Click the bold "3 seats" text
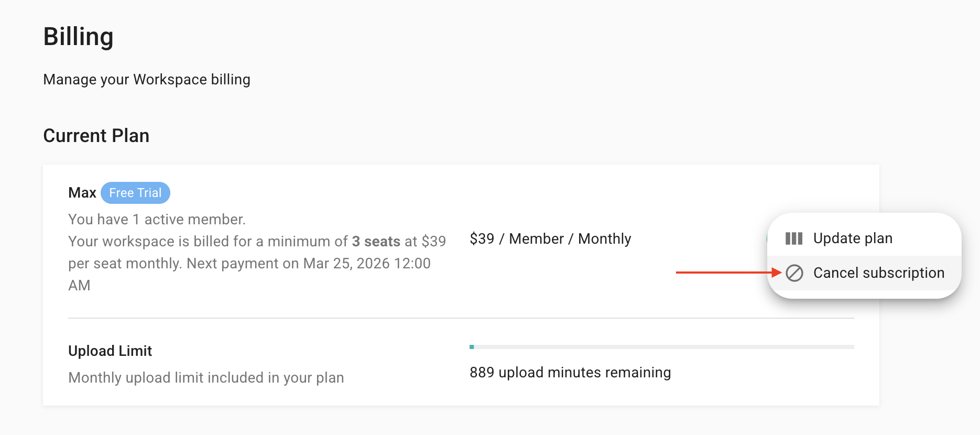The height and width of the screenshot is (435, 980). tap(376, 242)
